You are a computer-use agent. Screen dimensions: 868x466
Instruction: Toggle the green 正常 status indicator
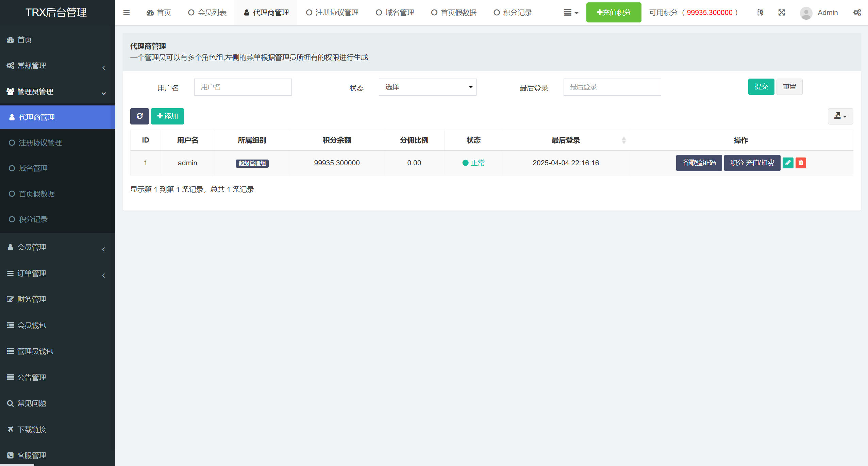point(473,163)
